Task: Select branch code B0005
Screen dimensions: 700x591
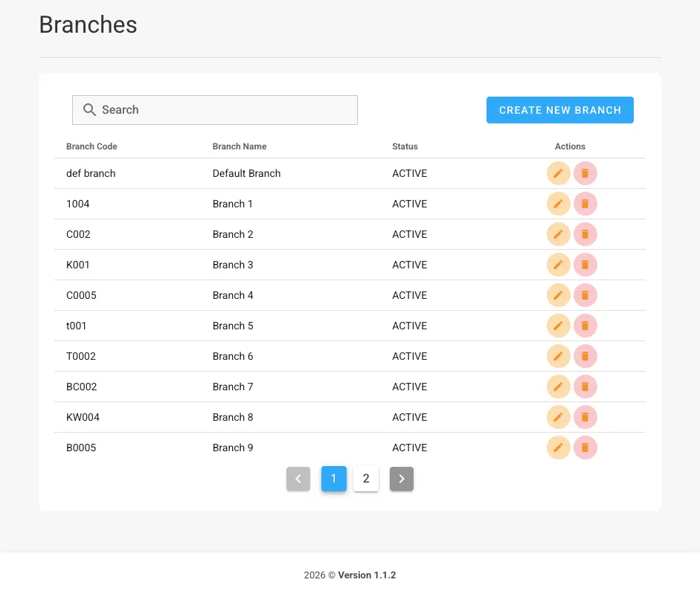Action: 81,448
